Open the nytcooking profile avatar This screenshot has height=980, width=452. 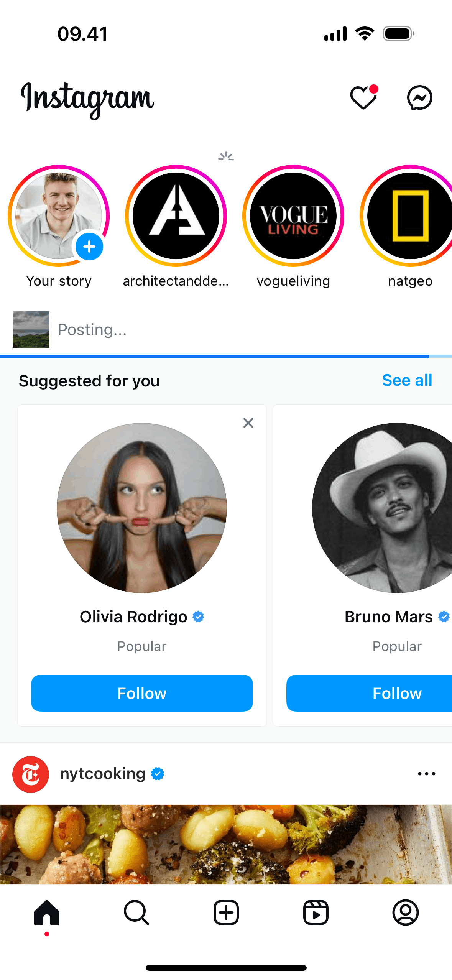[31, 774]
